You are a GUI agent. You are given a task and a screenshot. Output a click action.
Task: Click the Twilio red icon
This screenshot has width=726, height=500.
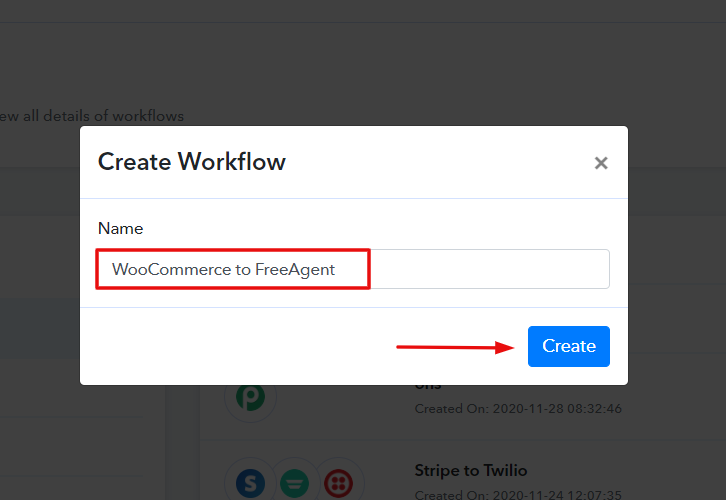click(x=338, y=483)
